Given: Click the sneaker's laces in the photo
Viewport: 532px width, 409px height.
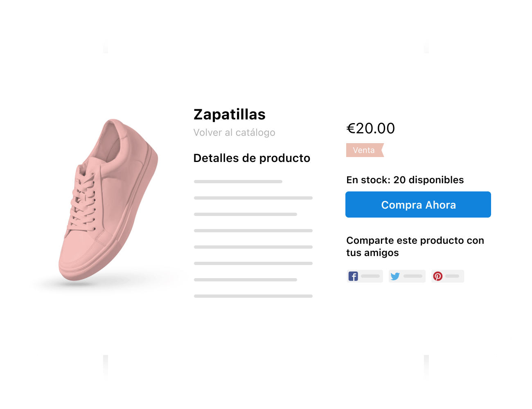Looking at the screenshot, I should (84, 196).
